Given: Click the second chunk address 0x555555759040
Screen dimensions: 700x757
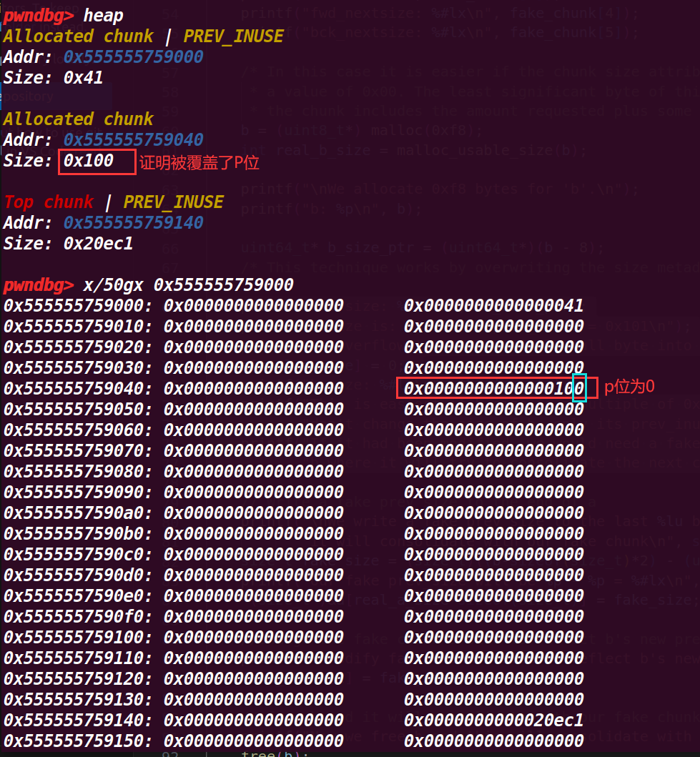Looking at the screenshot, I should pos(133,139).
